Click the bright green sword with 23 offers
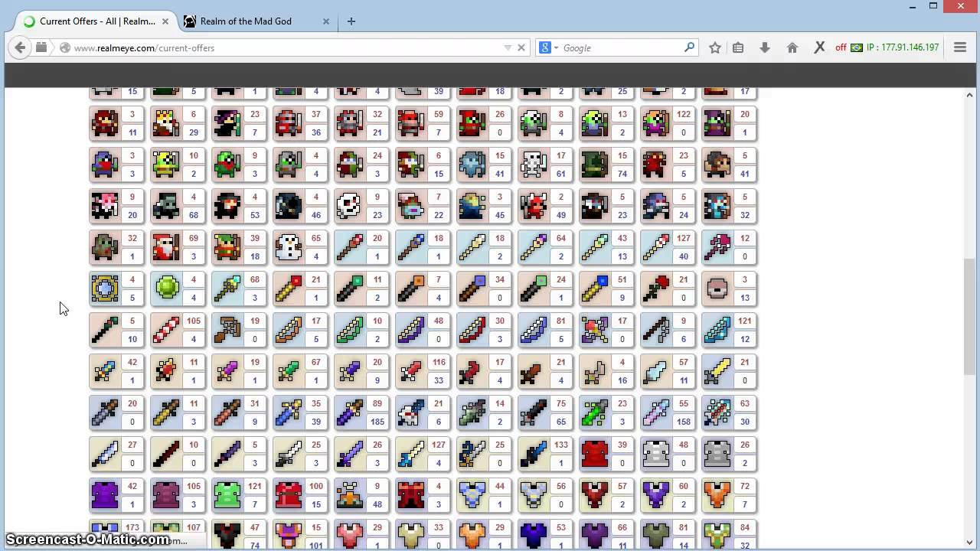This screenshot has width=980, height=551. 595,412
